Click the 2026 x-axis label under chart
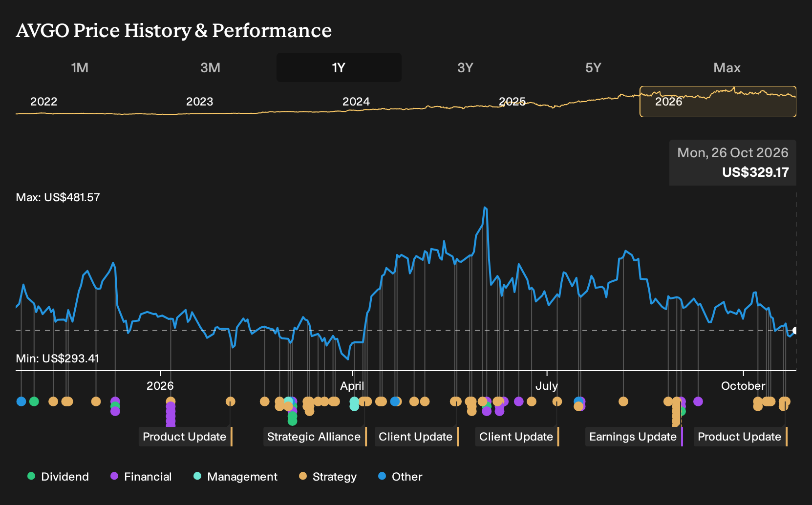The image size is (812, 505). click(x=160, y=386)
